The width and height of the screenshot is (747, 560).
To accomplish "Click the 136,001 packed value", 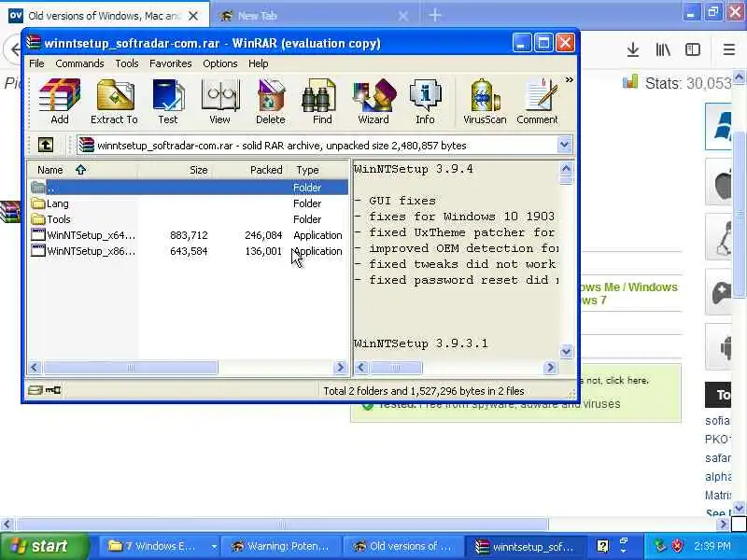I will (263, 250).
